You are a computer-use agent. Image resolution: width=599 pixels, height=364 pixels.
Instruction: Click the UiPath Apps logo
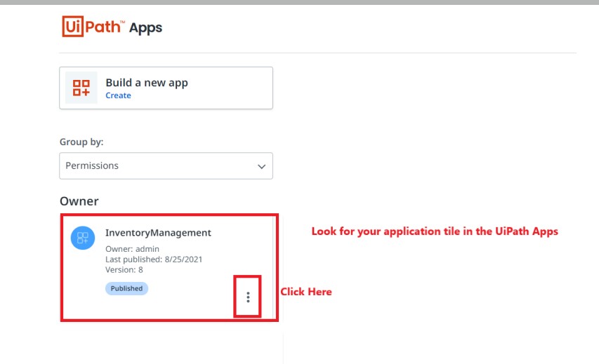(x=112, y=27)
